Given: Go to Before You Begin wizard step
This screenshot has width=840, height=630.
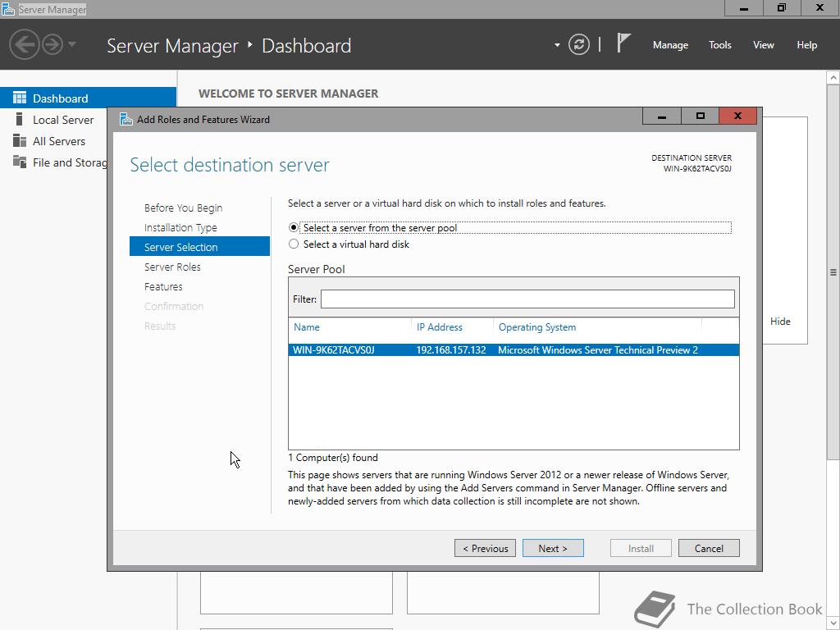Looking at the screenshot, I should 183,208.
